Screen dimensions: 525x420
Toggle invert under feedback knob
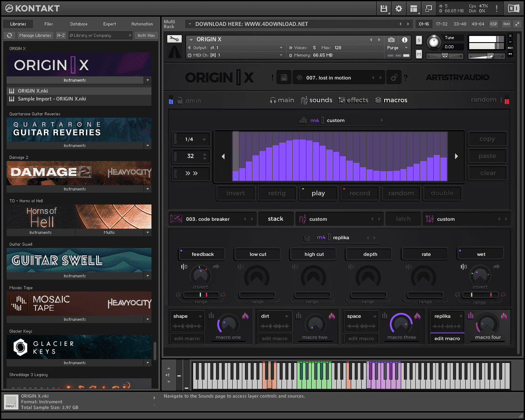pos(201,287)
